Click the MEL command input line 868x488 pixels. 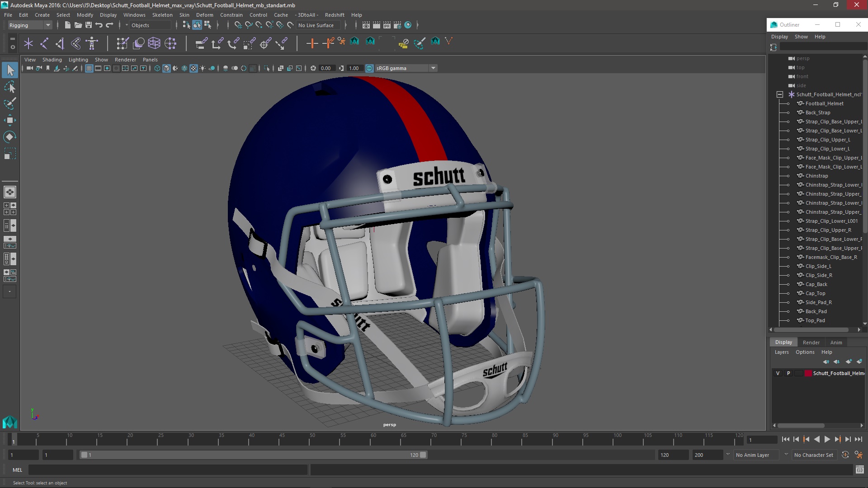click(168, 470)
